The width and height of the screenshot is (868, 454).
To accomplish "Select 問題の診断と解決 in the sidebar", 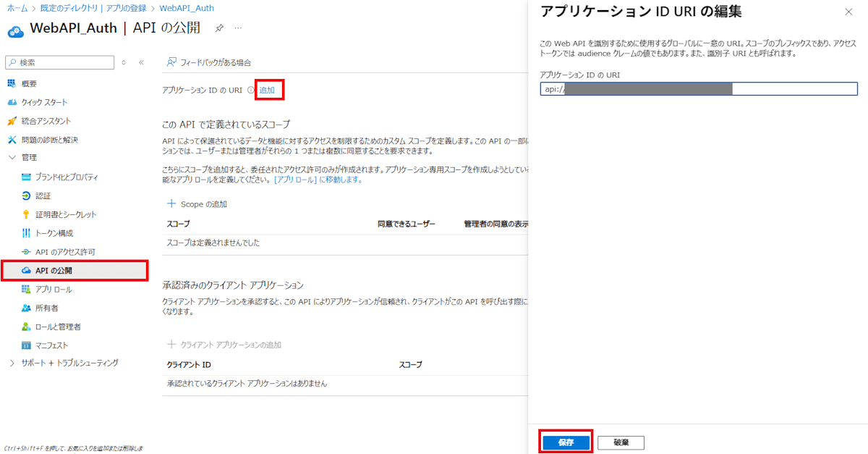I will click(x=49, y=139).
